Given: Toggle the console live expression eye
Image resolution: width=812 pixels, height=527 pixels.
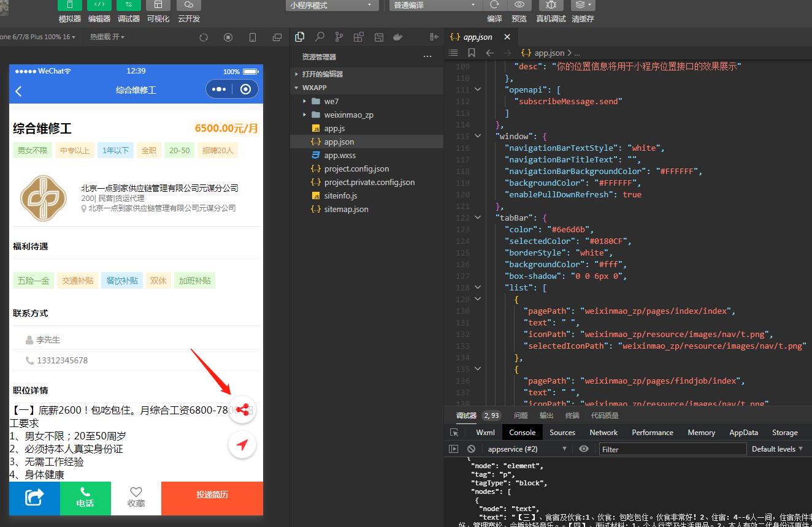Looking at the screenshot, I should [x=584, y=449].
